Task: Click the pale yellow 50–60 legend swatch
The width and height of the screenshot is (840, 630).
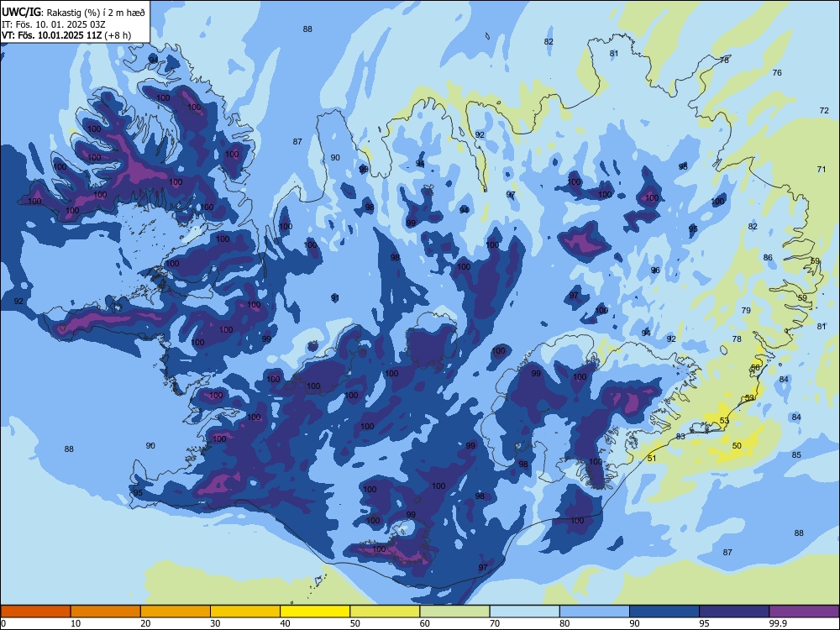Action: 385,612
